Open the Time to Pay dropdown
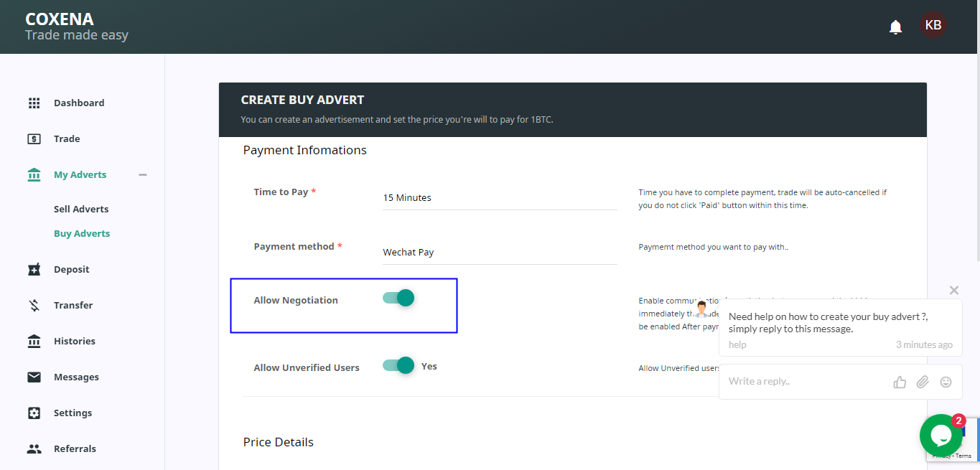The height and width of the screenshot is (470, 980). (500, 198)
